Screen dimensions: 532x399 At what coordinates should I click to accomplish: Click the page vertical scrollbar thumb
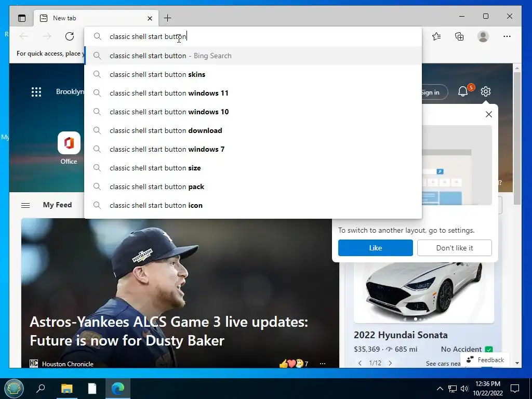[517, 138]
